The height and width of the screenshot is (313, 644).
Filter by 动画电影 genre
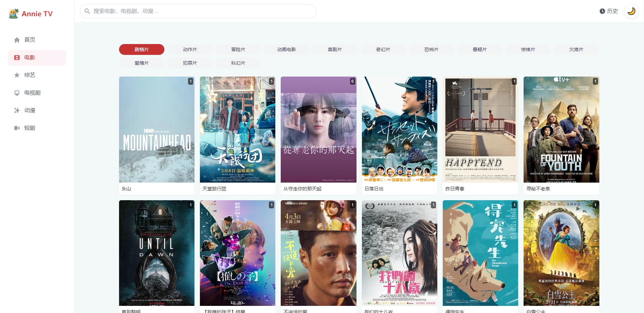[x=287, y=49]
